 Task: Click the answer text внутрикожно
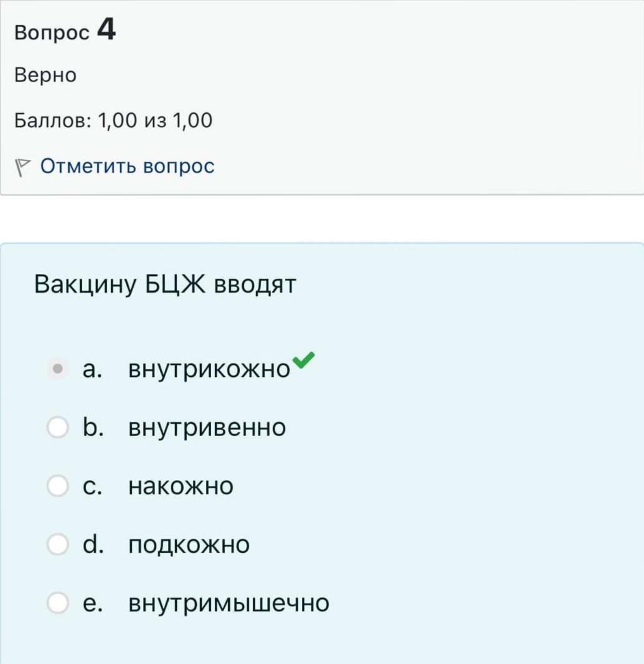coord(209,369)
